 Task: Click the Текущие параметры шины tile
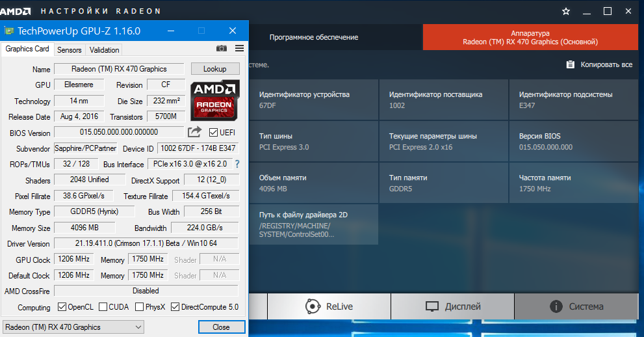point(444,141)
